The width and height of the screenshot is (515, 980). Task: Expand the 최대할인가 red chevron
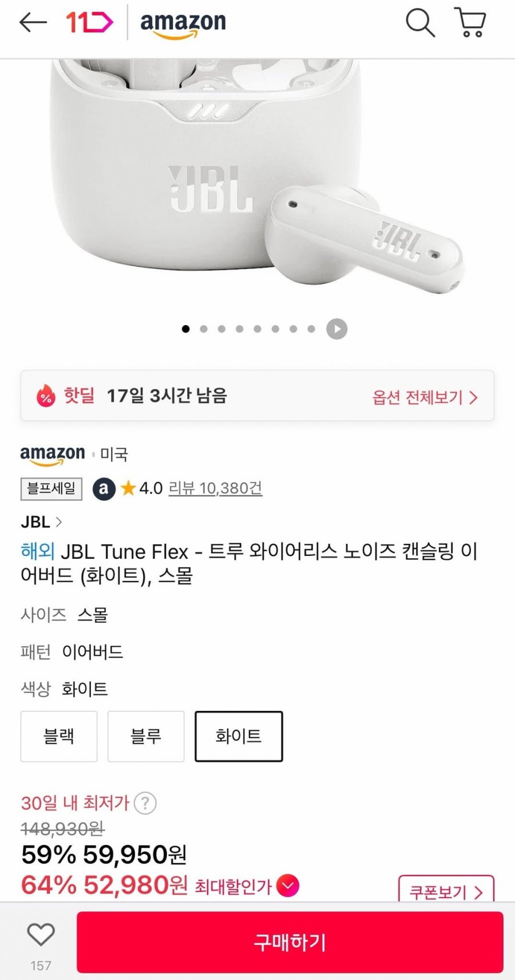[x=288, y=886]
